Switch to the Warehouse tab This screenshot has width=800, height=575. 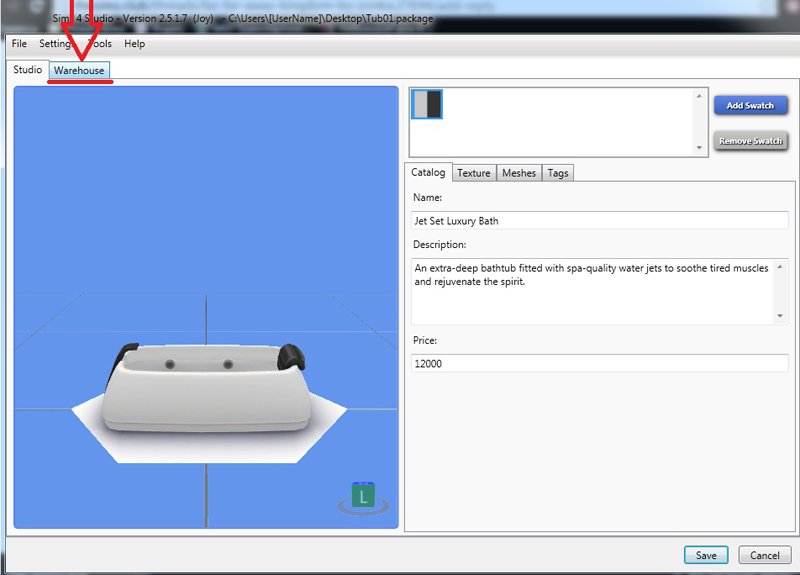click(x=79, y=71)
